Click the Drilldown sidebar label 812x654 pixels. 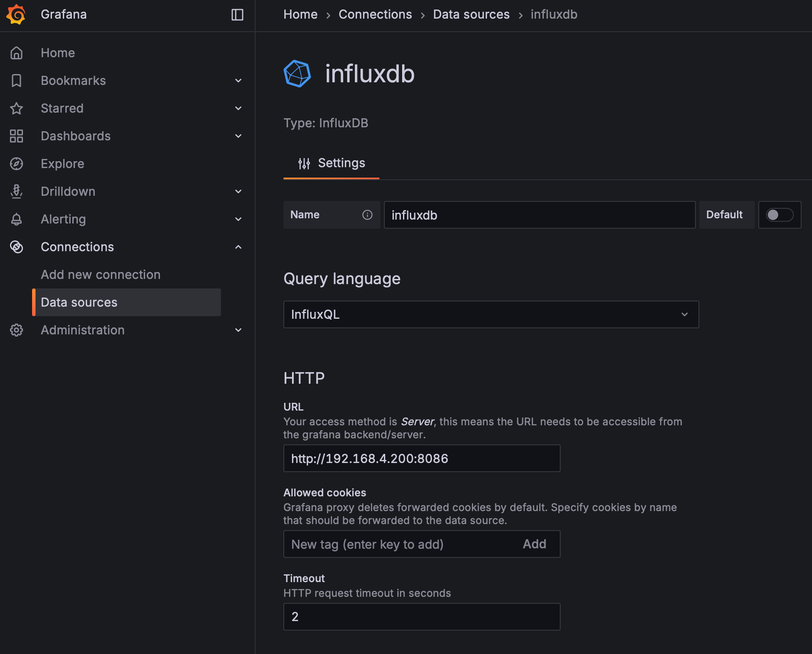pyautogui.click(x=68, y=191)
